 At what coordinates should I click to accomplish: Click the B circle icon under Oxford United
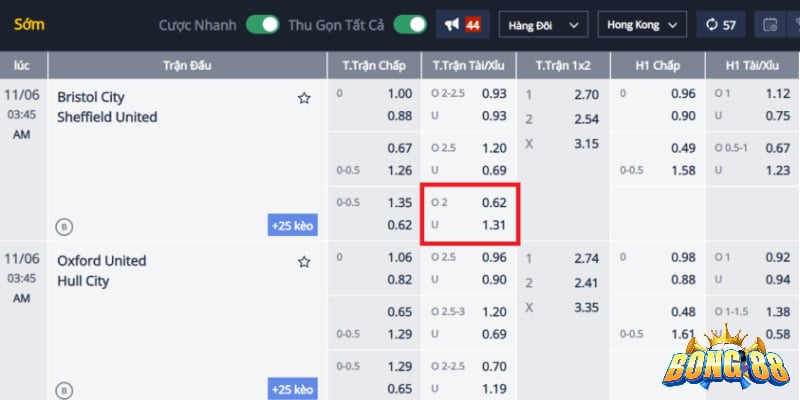[64, 391]
